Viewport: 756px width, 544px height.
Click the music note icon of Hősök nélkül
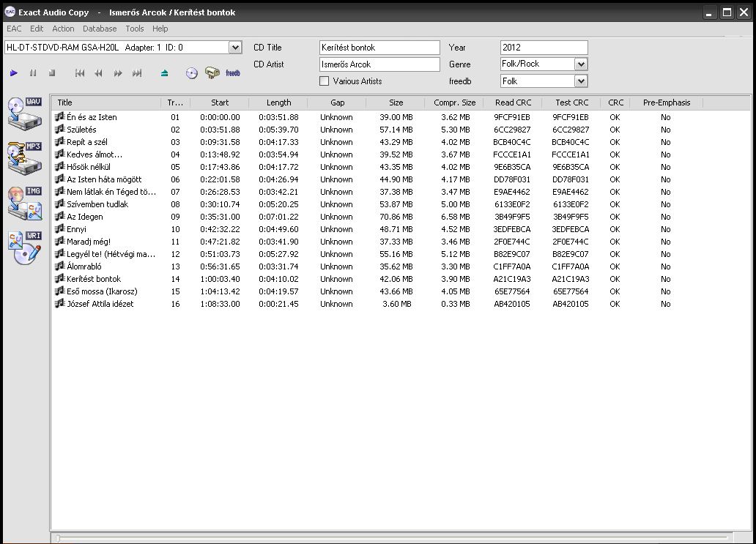tap(60, 167)
